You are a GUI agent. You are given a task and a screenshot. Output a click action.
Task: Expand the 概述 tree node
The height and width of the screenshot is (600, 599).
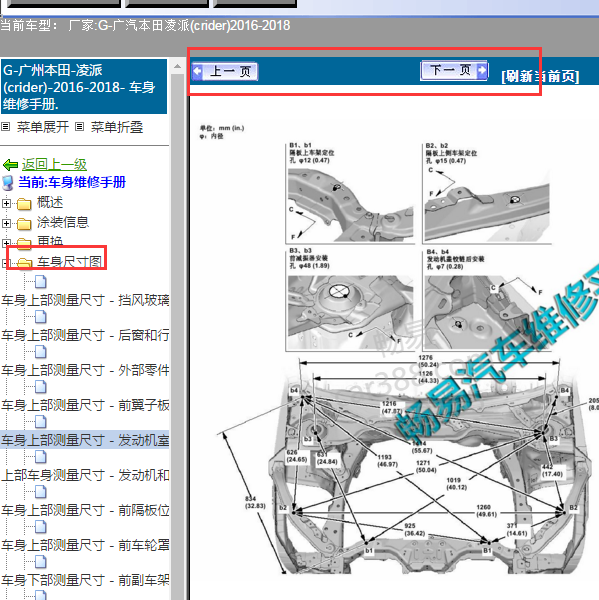tap(6, 203)
